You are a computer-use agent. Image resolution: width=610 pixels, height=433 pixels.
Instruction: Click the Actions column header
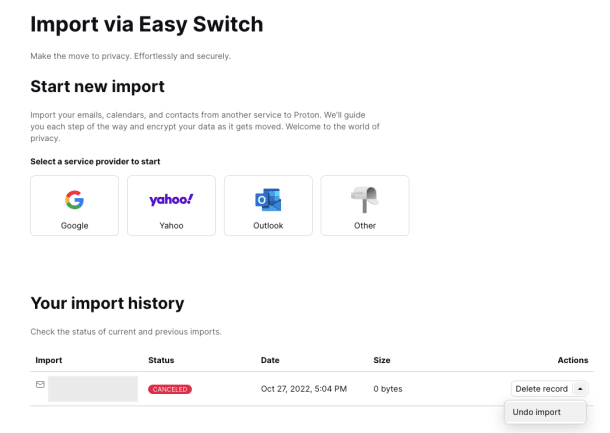[x=573, y=360]
